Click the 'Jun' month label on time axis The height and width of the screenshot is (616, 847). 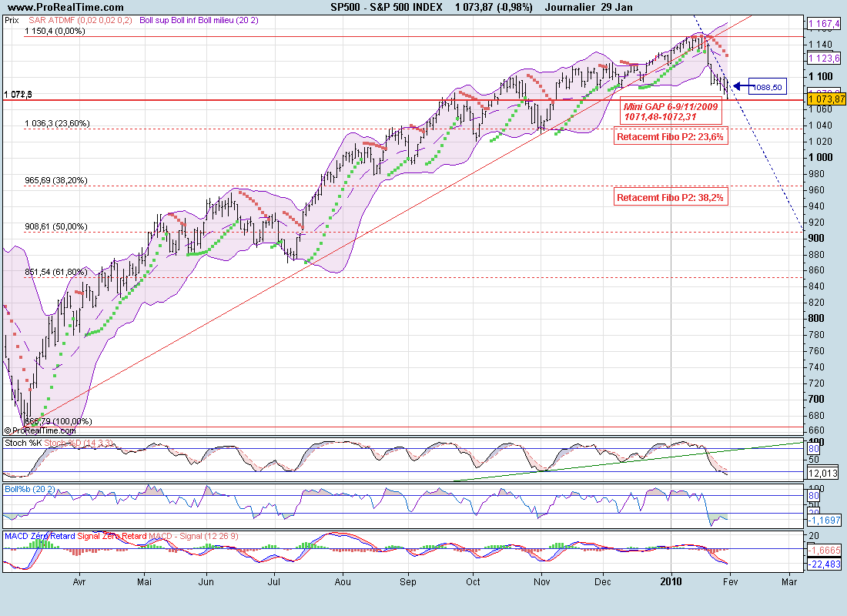coord(206,582)
